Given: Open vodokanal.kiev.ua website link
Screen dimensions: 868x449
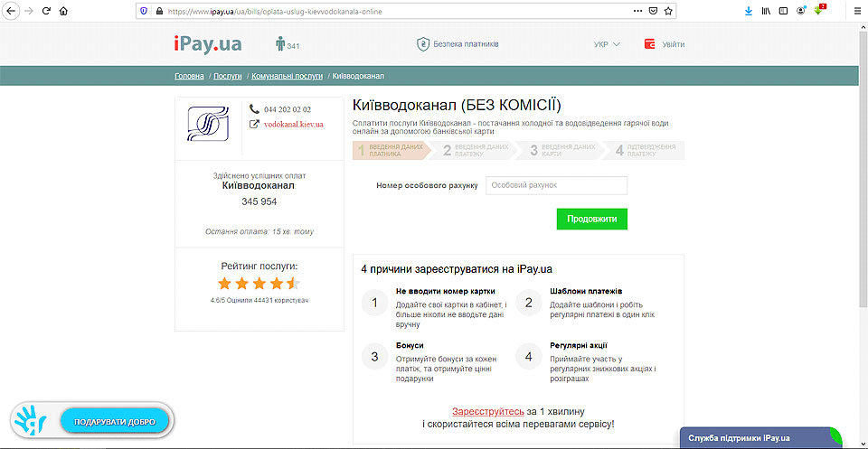Looking at the screenshot, I should pos(294,125).
